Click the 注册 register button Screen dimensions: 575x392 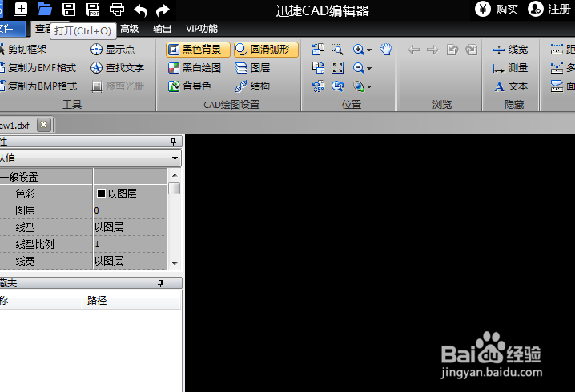tap(549, 9)
